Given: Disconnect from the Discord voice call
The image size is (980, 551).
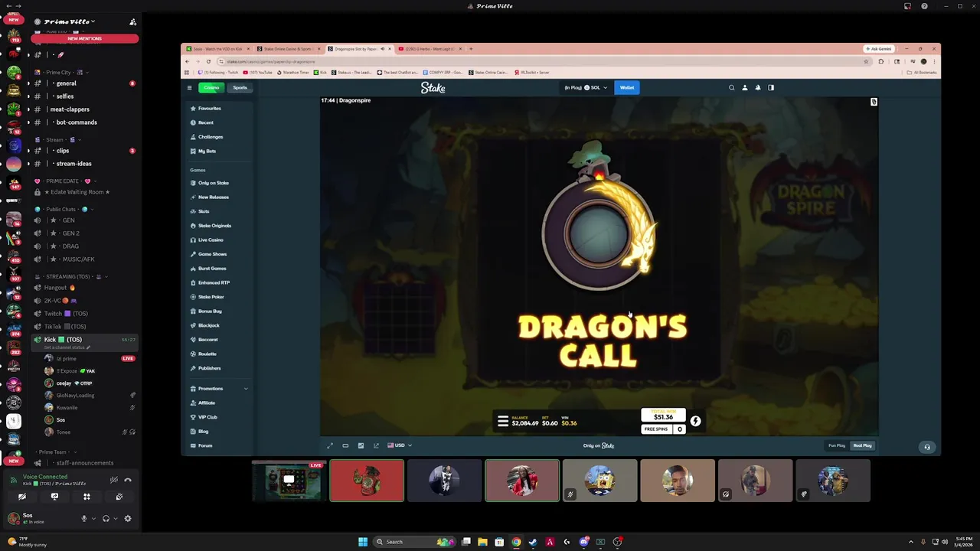Looking at the screenshot, I should (x=128, y=480).
